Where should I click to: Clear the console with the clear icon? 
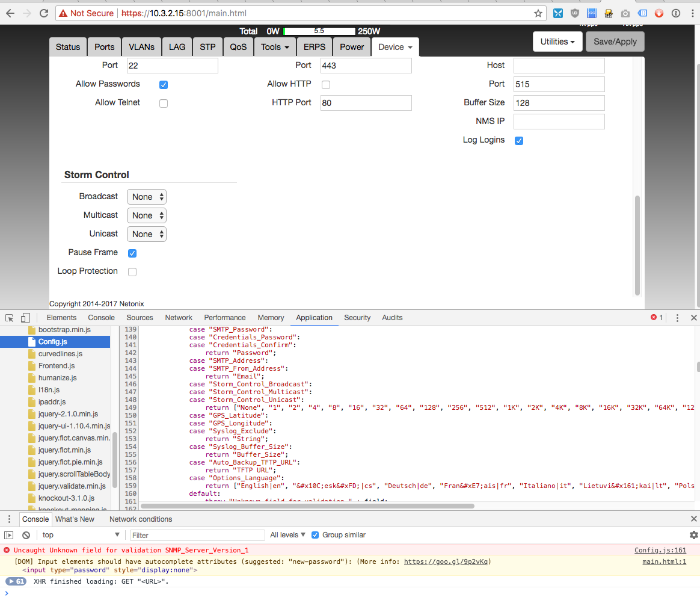click(26, 535)
